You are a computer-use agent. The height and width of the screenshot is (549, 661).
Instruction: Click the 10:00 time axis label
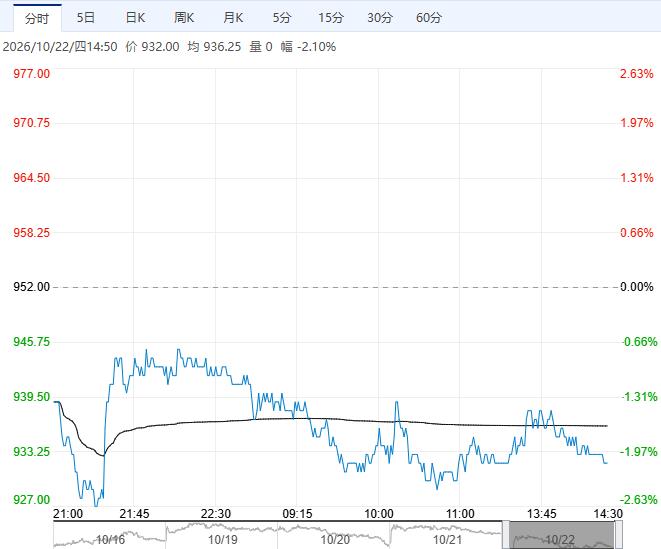pyautogui.click(x=379, y=514)
